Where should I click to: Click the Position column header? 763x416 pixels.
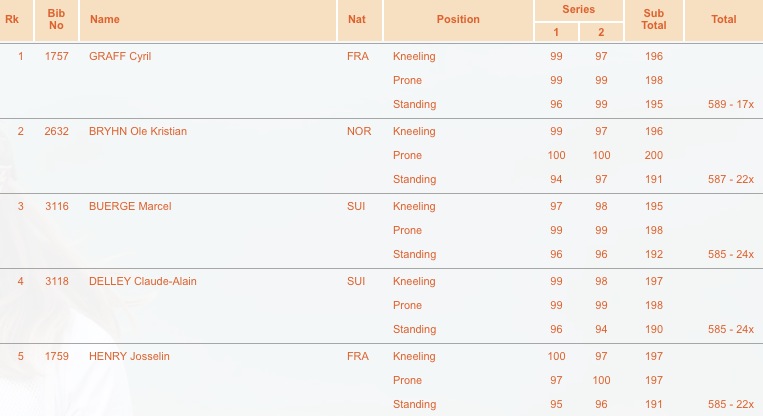pyautogui.click(x=458, y=19)
